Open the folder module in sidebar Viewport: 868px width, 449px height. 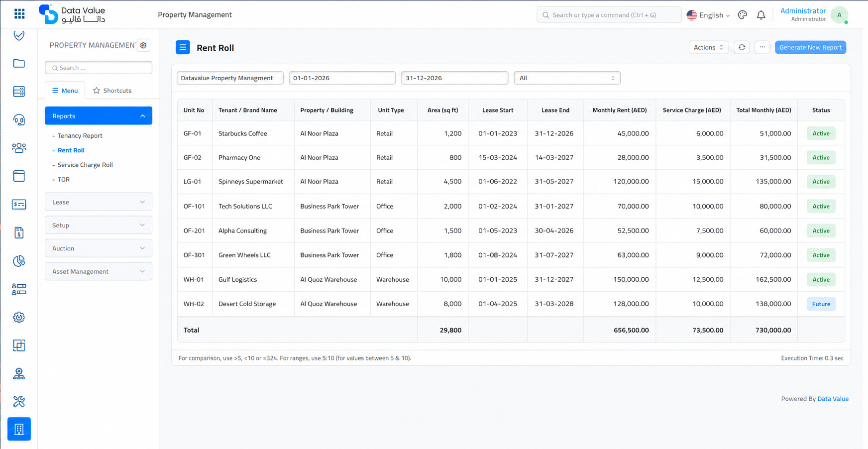pyautogui.click(x=19, y=63)
